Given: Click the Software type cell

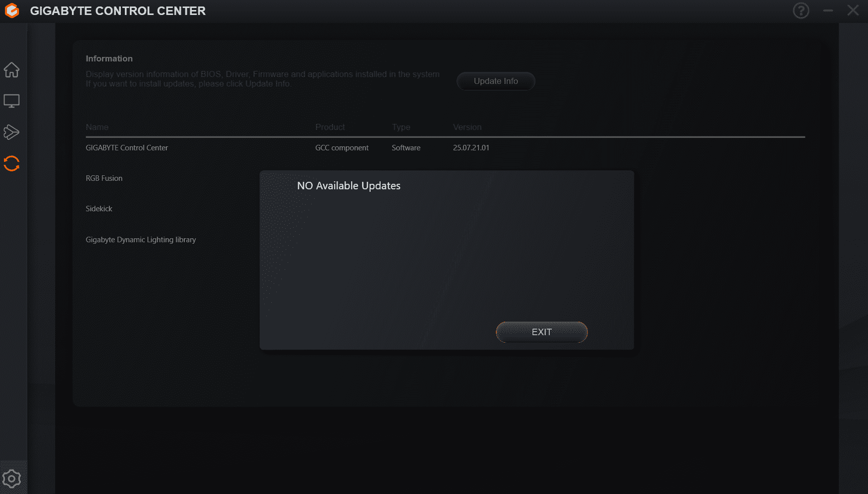Looking at the screenshot, I should click(406, 148).
